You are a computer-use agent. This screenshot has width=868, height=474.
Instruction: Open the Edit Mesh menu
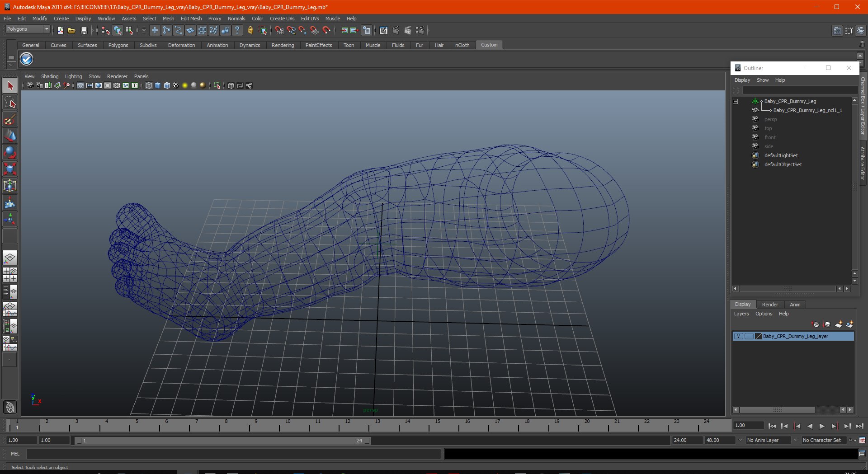tap(191, 19)
